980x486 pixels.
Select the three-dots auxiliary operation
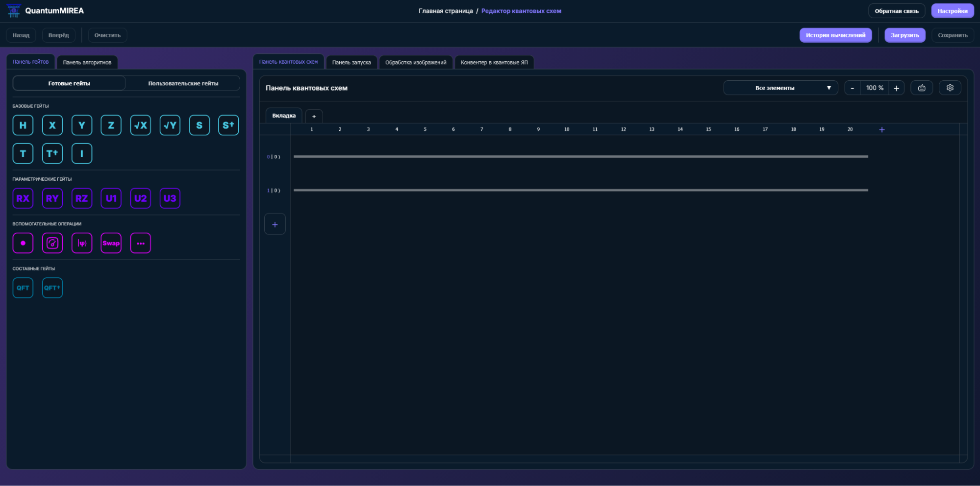click(x=141, y=243)
